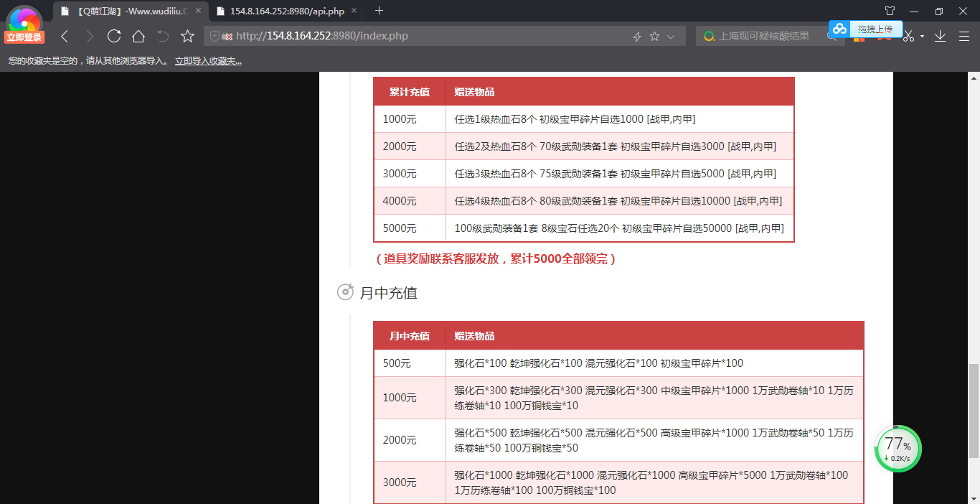Click the reward text starting 强化石*100
The width and height of the screenshot is (980, 504).
(599, 363)
